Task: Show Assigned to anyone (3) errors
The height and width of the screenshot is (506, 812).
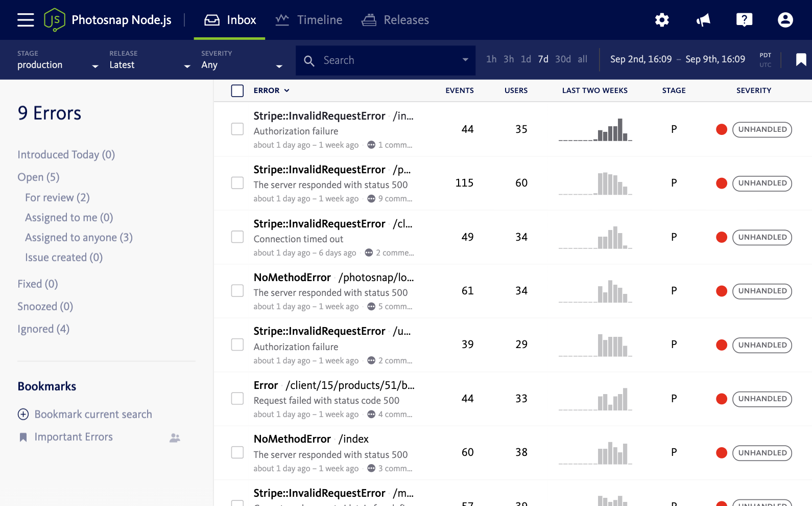Action: [x=79, y=238]
